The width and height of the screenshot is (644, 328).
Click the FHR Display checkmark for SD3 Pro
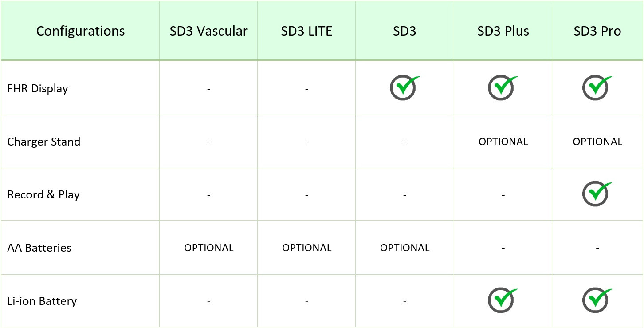click(597, 87)
